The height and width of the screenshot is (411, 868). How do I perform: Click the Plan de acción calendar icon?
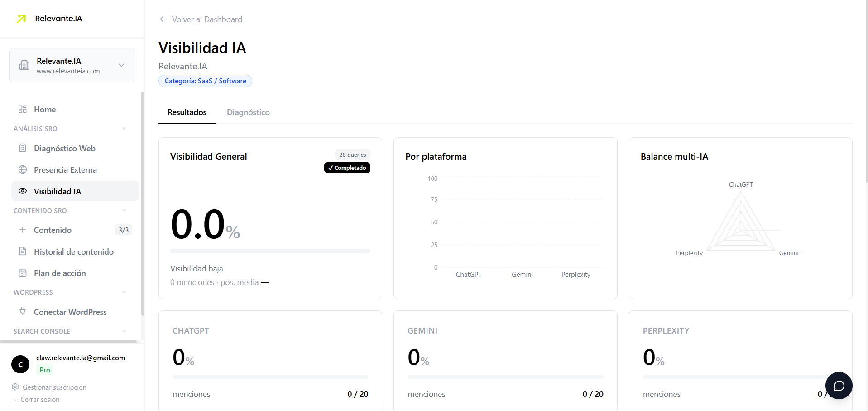(23, 273)
